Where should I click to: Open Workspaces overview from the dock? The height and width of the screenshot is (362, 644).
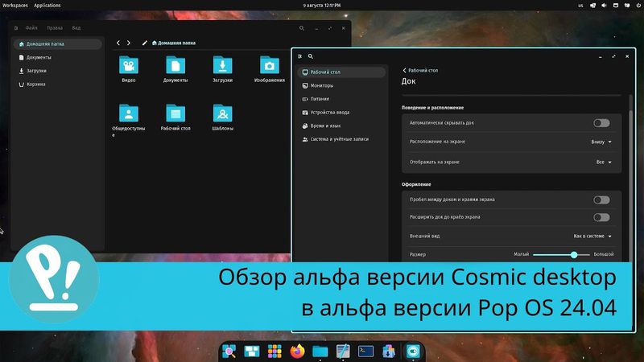coord(252,352)
